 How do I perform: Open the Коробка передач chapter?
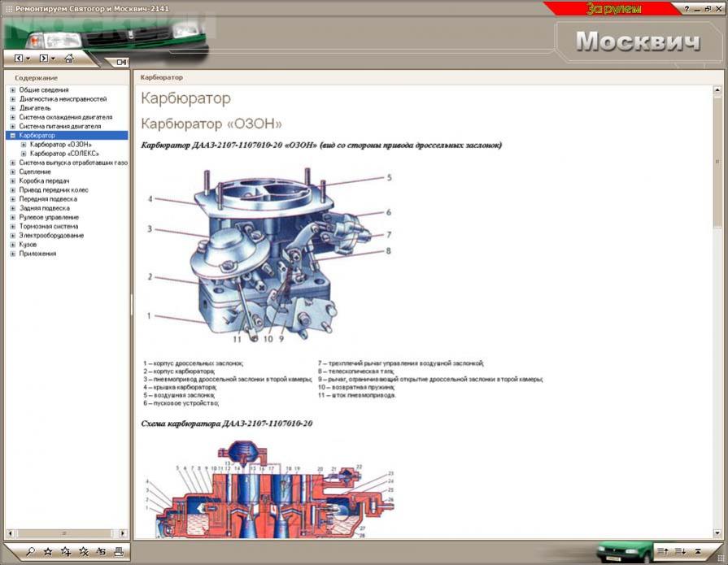pyautogui.click(x=44, y=181)
